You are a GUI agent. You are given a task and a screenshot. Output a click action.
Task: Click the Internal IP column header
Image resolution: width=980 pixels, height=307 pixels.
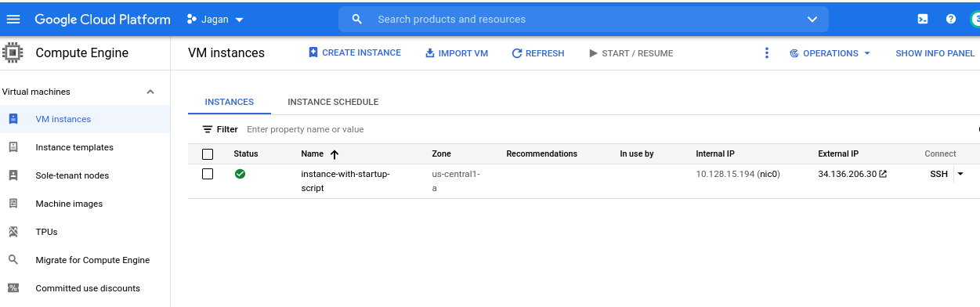click(715, 153)
